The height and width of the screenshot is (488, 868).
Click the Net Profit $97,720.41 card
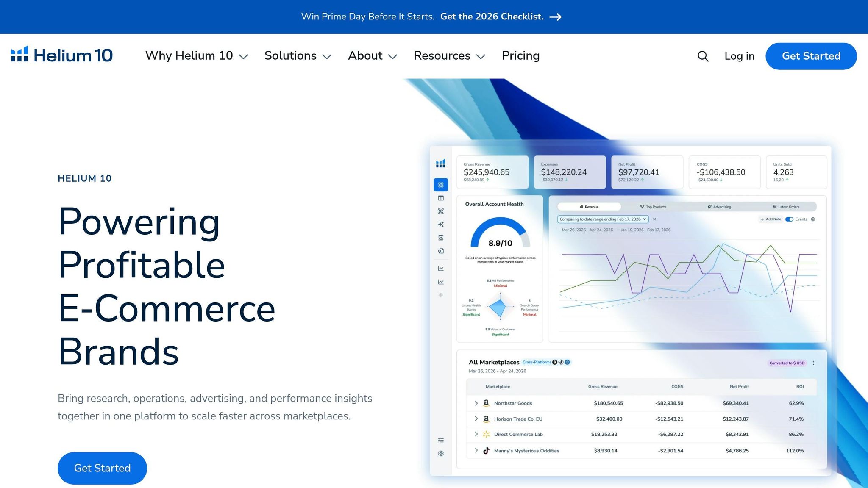647,172
